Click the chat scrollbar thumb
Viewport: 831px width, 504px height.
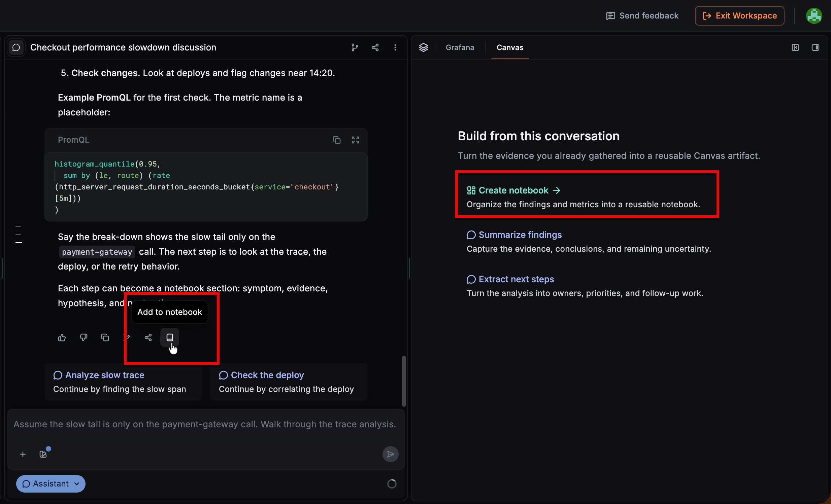coord(404,382)
